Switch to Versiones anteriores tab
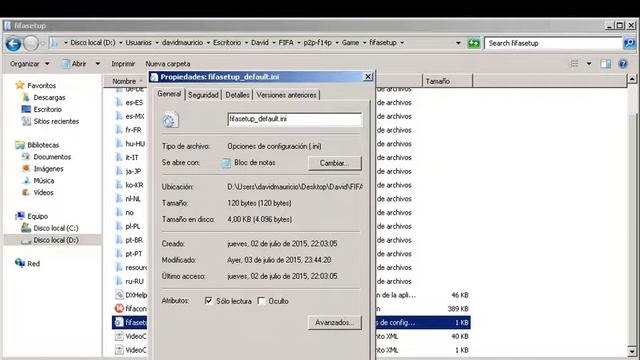 coord(286,95)
